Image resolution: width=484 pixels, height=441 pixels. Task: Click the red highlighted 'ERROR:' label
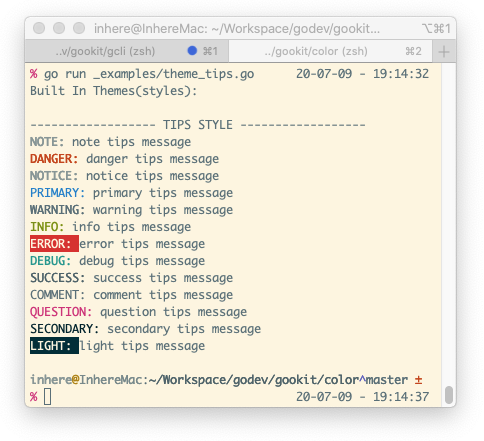click(54, 244)
